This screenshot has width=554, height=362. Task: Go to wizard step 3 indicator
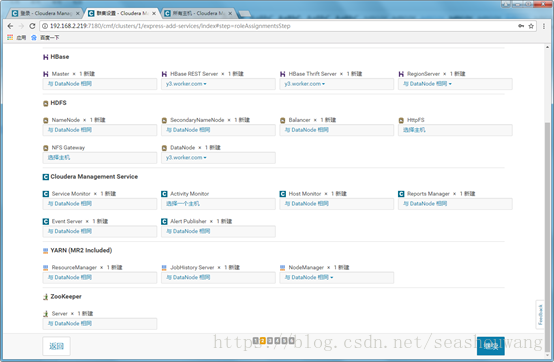pos(270,341)
